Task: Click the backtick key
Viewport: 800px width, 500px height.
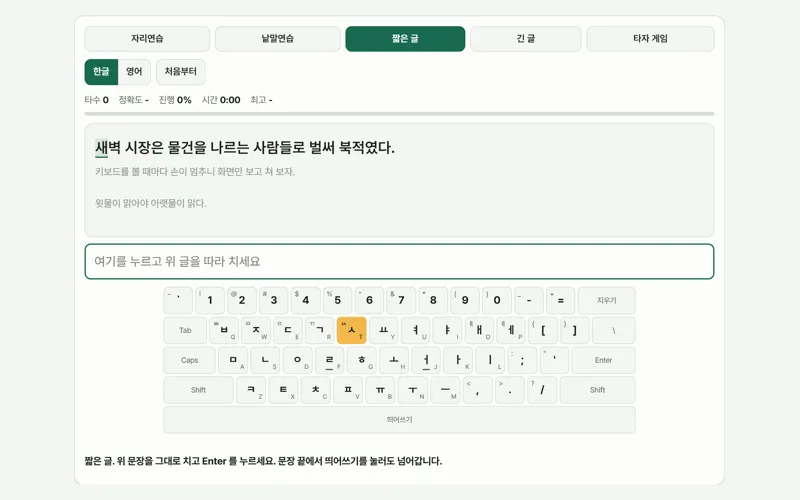Action: 178,301
